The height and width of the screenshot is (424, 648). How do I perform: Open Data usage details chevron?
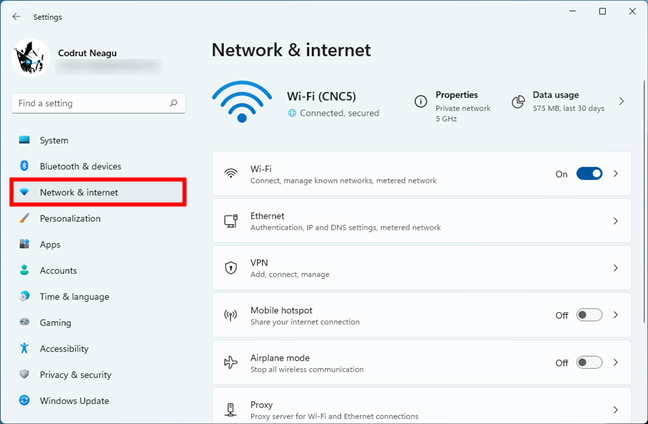622,101
